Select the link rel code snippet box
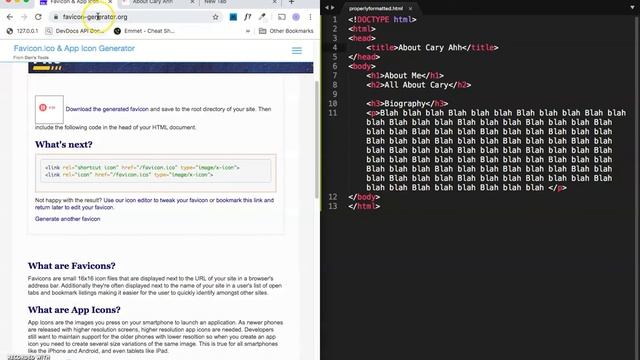 coord(156,171)
